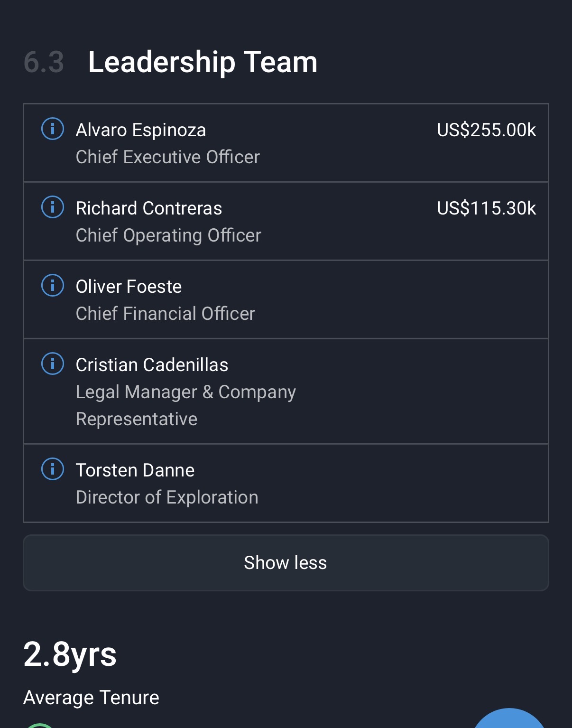
Task: Click the US$115.30k compensation value
Action: [486, 208]
